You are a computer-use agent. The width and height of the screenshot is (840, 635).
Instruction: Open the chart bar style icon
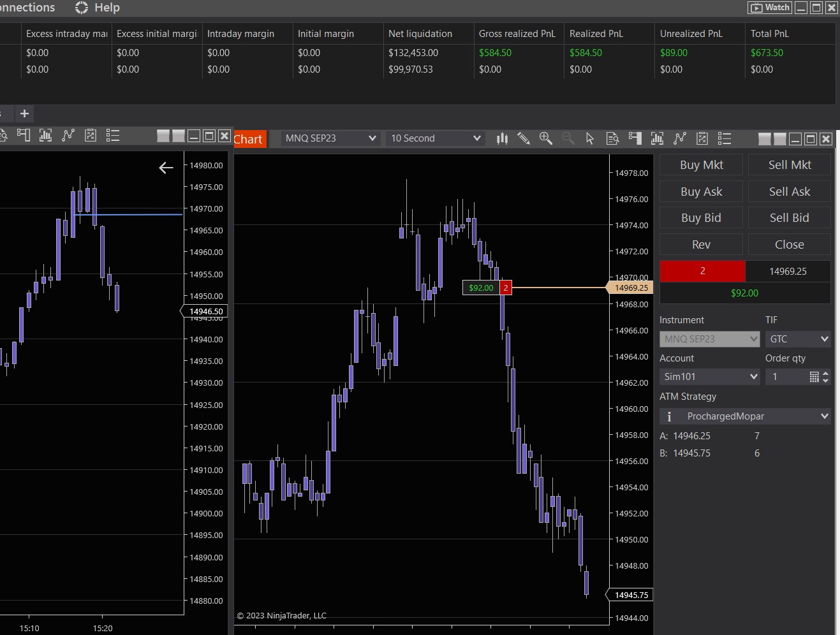502,138
